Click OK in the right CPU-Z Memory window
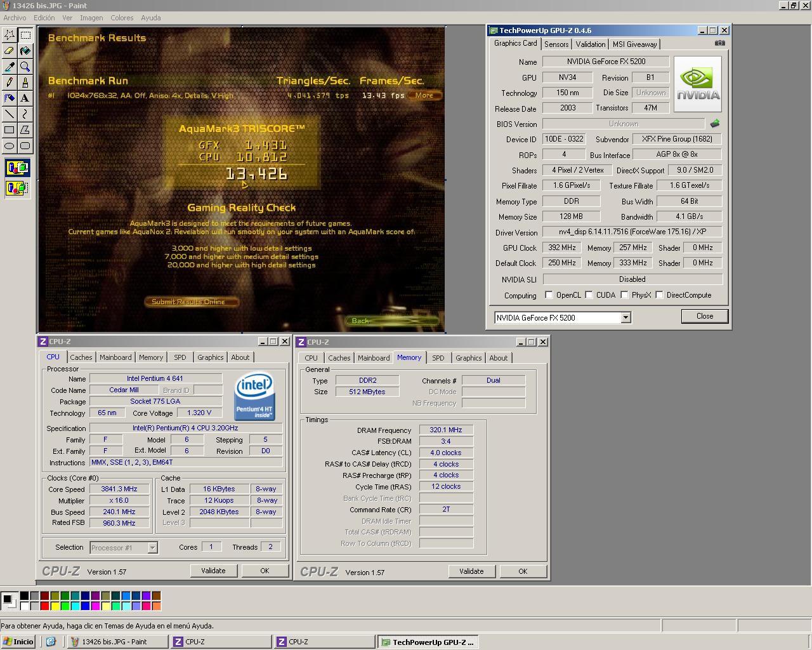The width and height of the screenshot is (812, 650). [523, 571]
